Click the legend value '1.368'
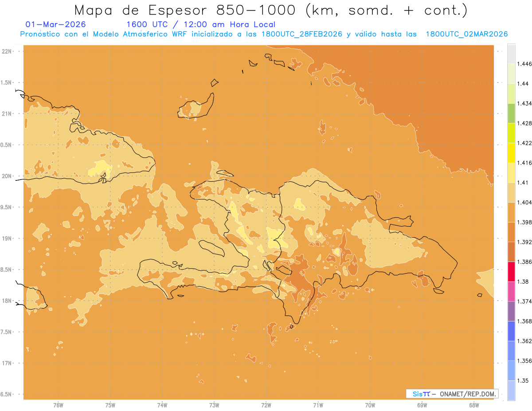Screen dimensions: 532x411 524,321
